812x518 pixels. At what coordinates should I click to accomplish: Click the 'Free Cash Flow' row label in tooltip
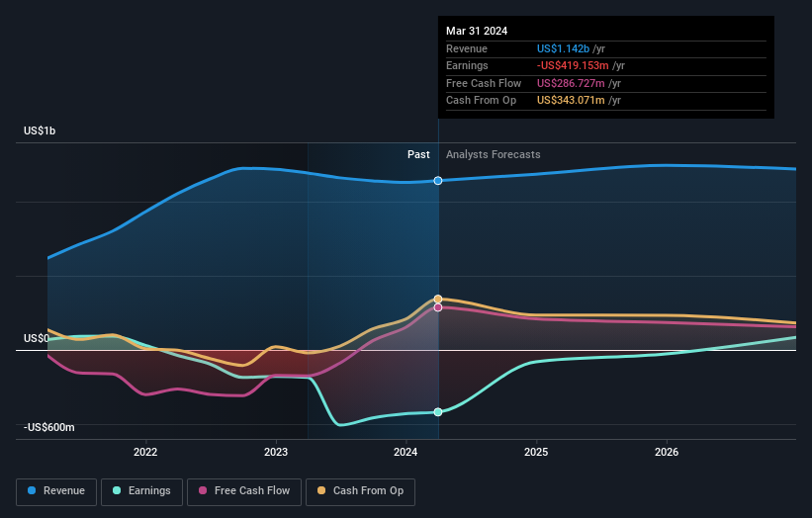pos(484,83)
